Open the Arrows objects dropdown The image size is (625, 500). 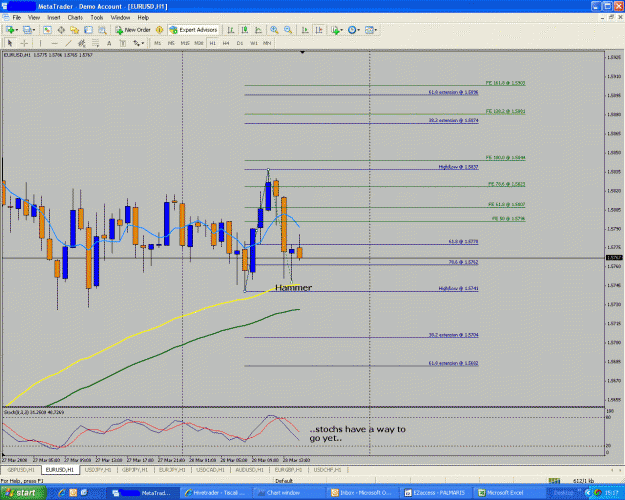click(138, 43)
